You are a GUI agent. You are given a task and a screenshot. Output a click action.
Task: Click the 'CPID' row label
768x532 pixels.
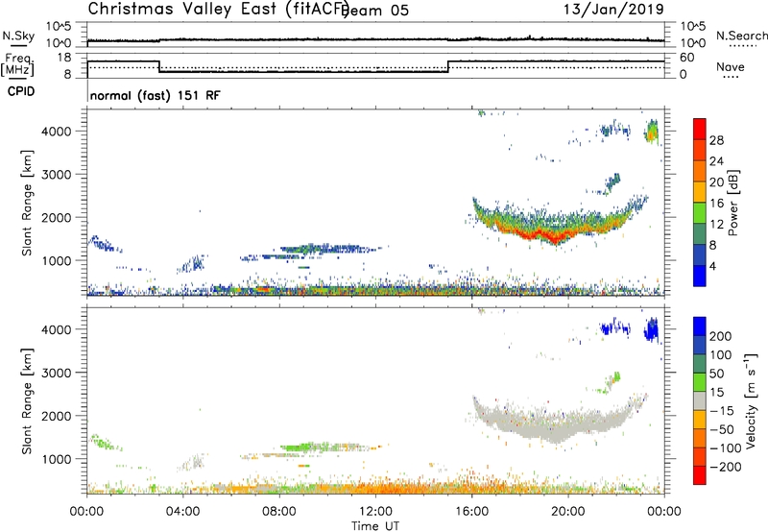coord(21,91)
